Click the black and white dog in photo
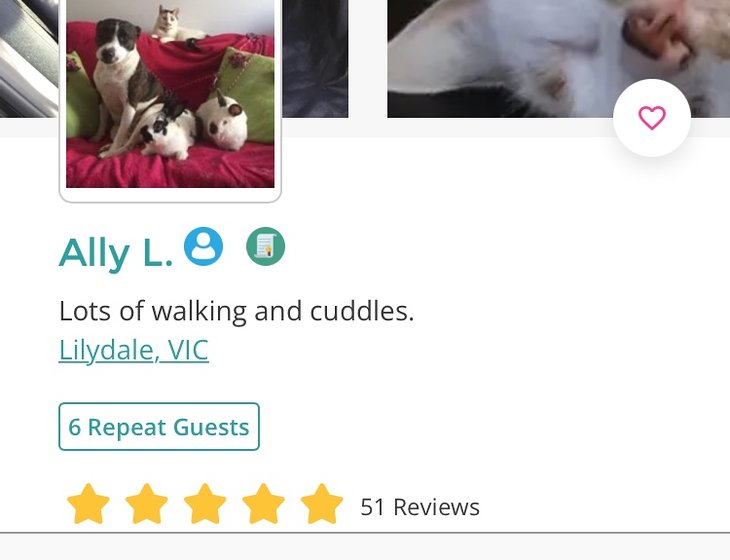This screenshot has width=730, height=560. (x=121, y=84)
